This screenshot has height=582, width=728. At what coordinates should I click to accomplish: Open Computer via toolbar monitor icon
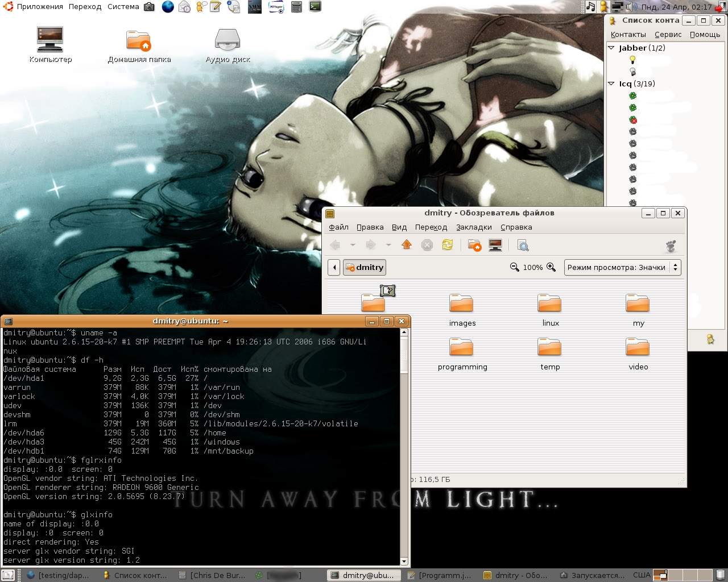pyautogui.click(x=495, y=245)
